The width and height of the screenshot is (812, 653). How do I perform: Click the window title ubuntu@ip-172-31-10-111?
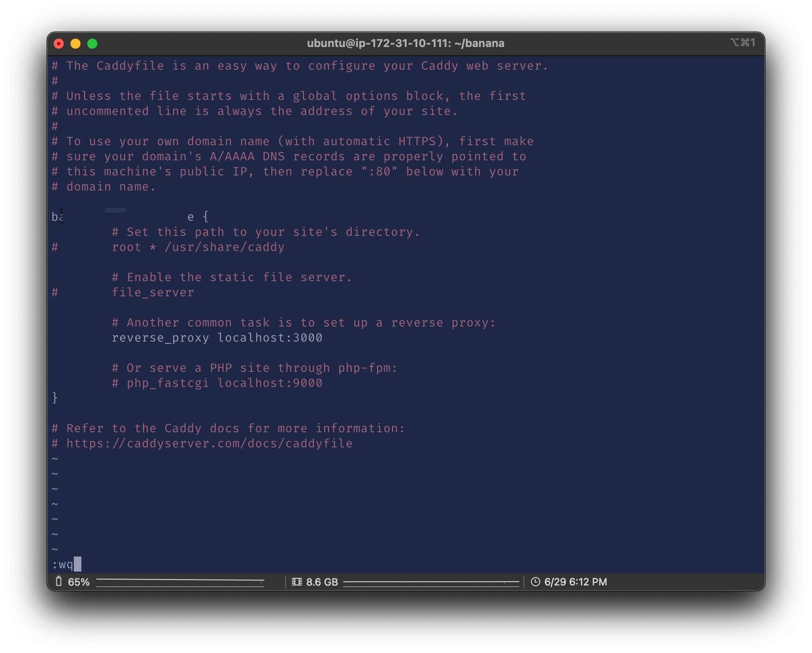405,43
